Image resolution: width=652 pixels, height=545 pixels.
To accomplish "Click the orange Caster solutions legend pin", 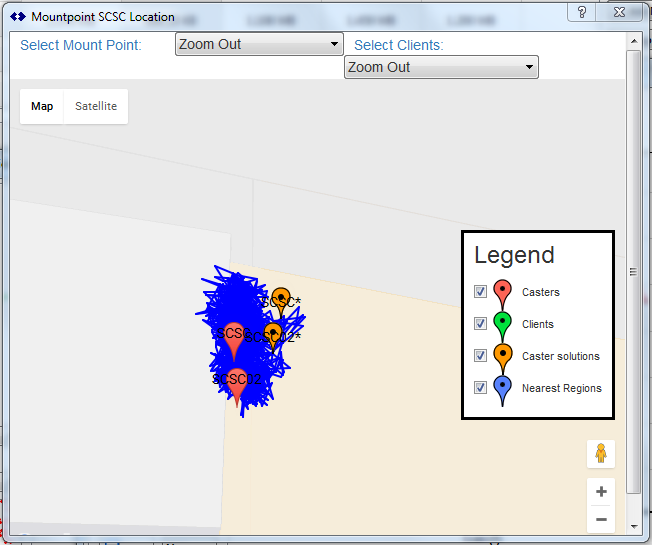I will [502, 358].
